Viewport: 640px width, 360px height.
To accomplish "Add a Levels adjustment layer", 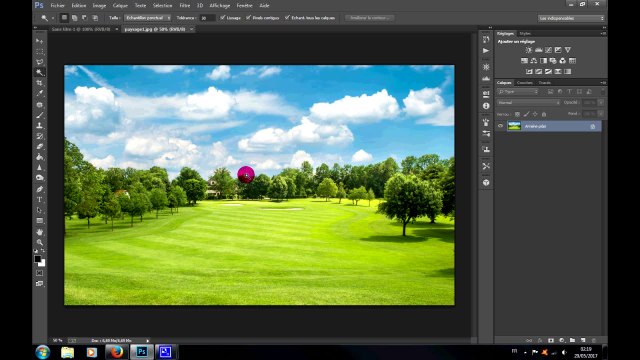I will (x=538, y=50).
